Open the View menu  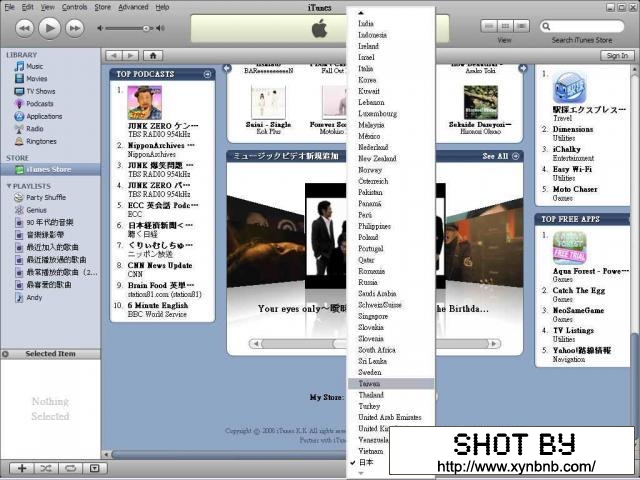tap(47, 7)
